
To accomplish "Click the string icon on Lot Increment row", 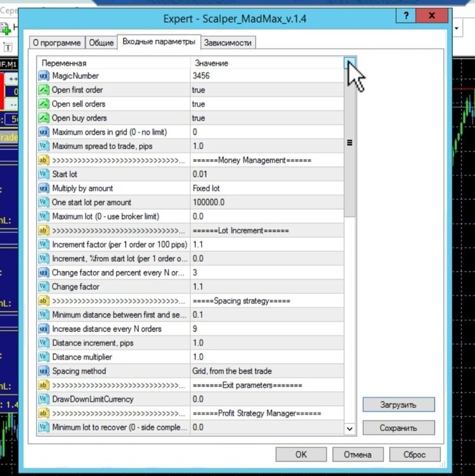I will (43, 230).
